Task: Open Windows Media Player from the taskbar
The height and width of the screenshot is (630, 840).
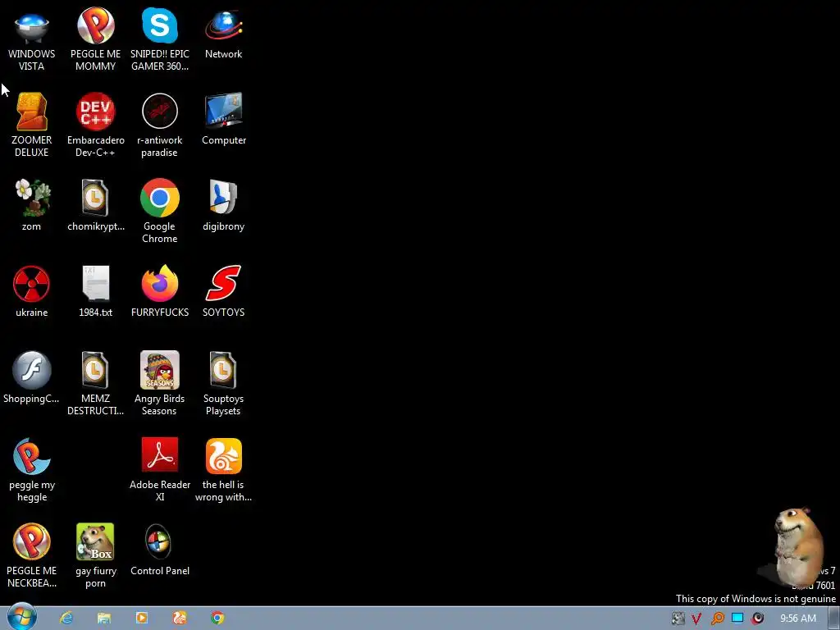Action: [142, 619]
